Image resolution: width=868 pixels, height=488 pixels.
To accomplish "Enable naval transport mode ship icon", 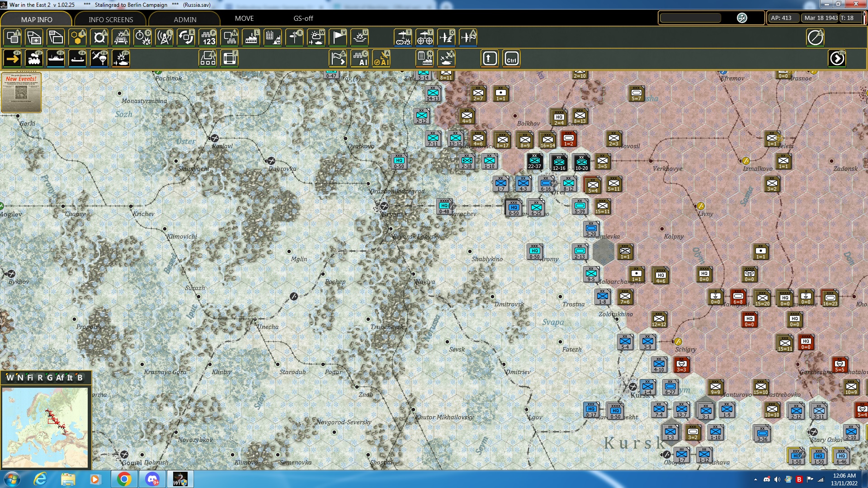I will tap(56, 58).
